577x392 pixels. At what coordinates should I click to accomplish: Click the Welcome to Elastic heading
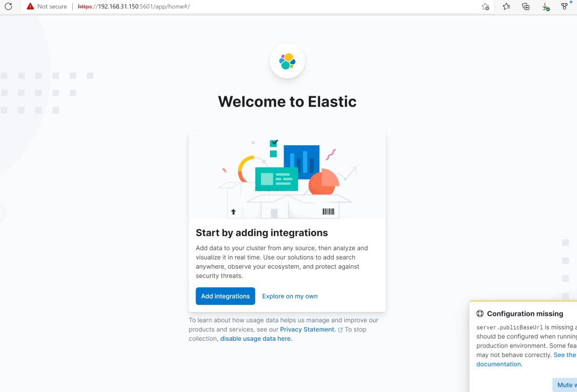click(287, 102)
